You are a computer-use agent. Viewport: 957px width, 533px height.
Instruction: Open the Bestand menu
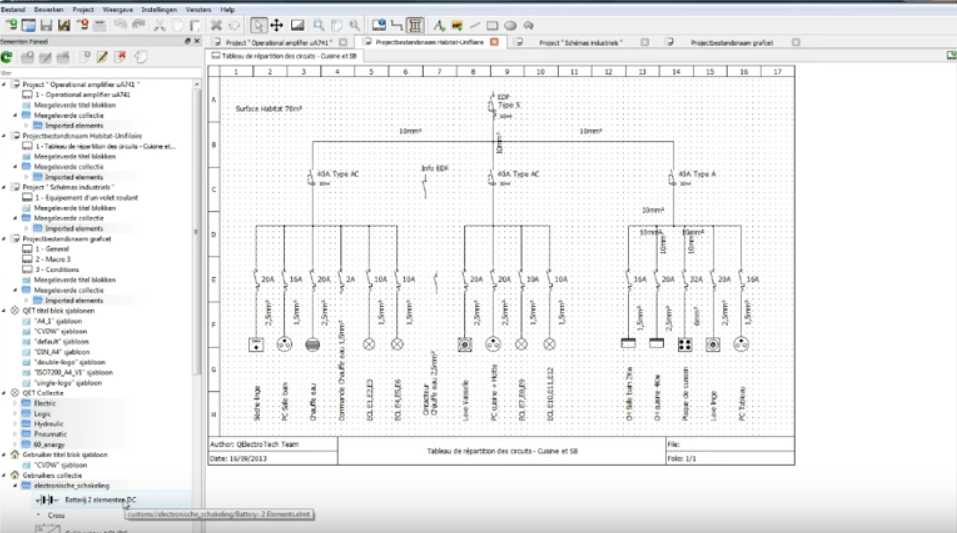[x=15, y=8]
